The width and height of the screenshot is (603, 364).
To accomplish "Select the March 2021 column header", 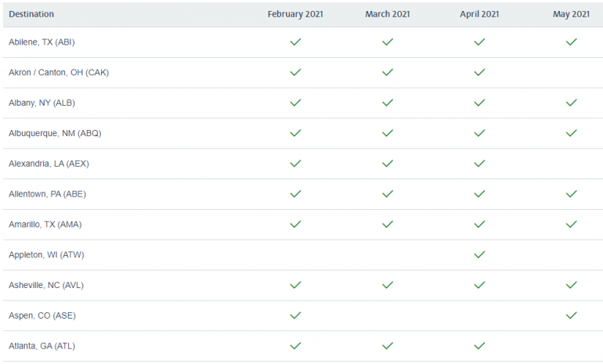I will click(x=387, y=14).
